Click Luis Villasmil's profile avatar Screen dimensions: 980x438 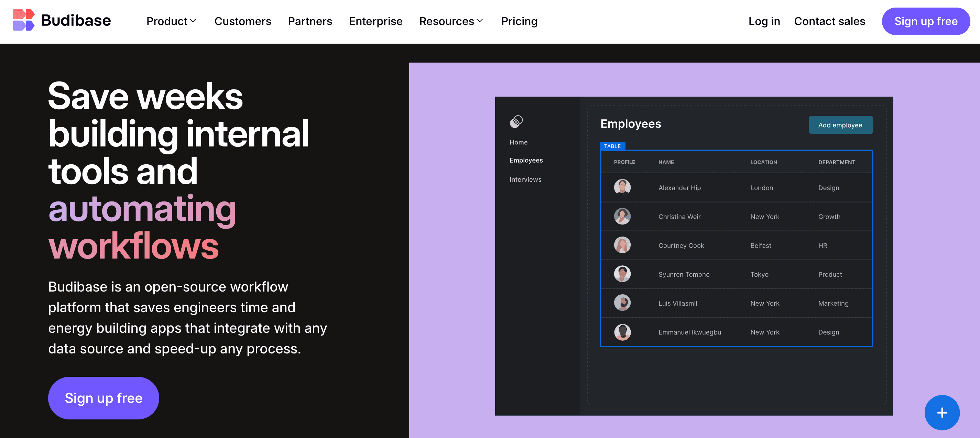pos(622,303)
